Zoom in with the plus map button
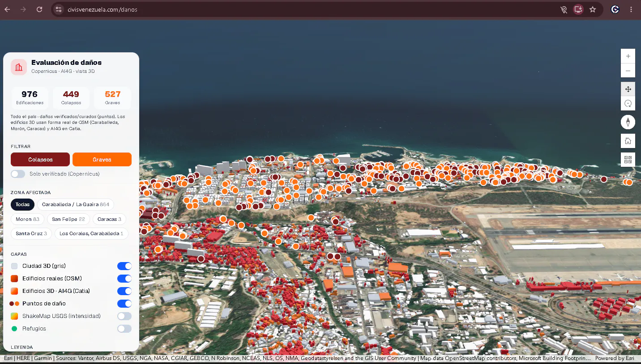Screen dimensions: 641x364 [x=628, y=56]
